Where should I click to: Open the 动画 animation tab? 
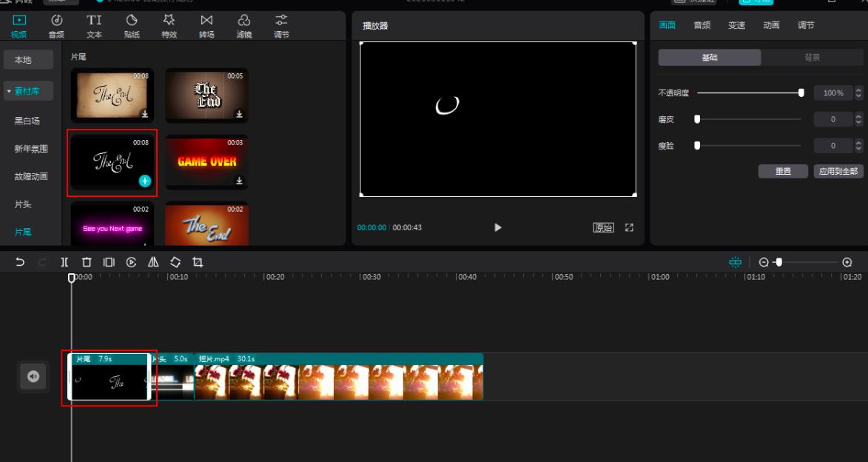coord(771,25)
